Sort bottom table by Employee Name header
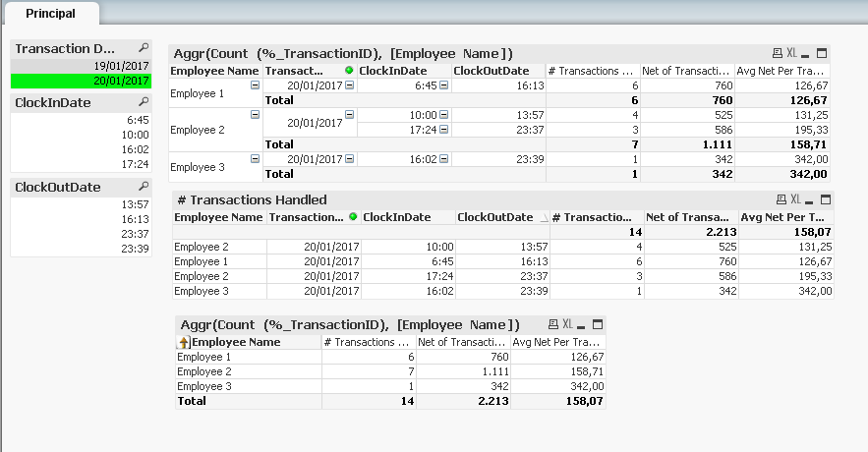 [249, 342]
